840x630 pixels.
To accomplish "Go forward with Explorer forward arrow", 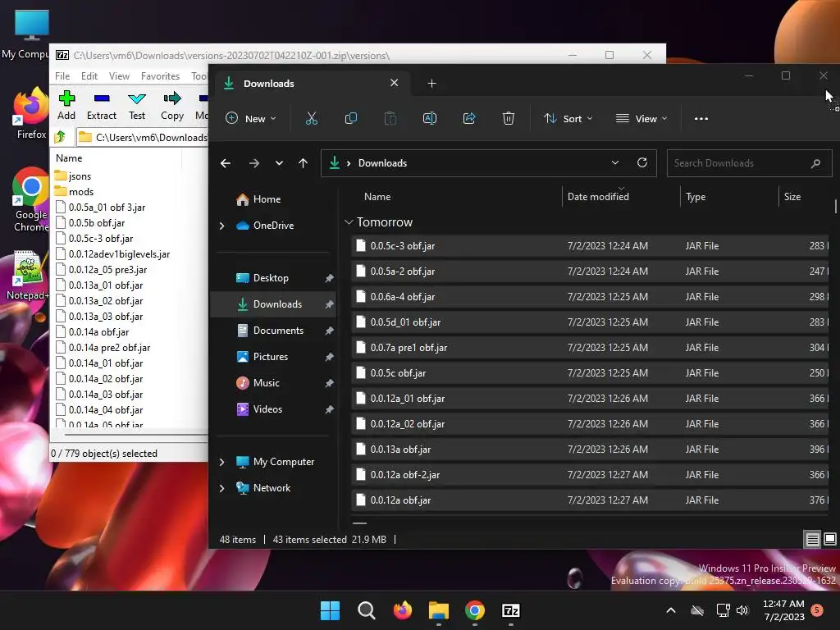I will point(254,163).
